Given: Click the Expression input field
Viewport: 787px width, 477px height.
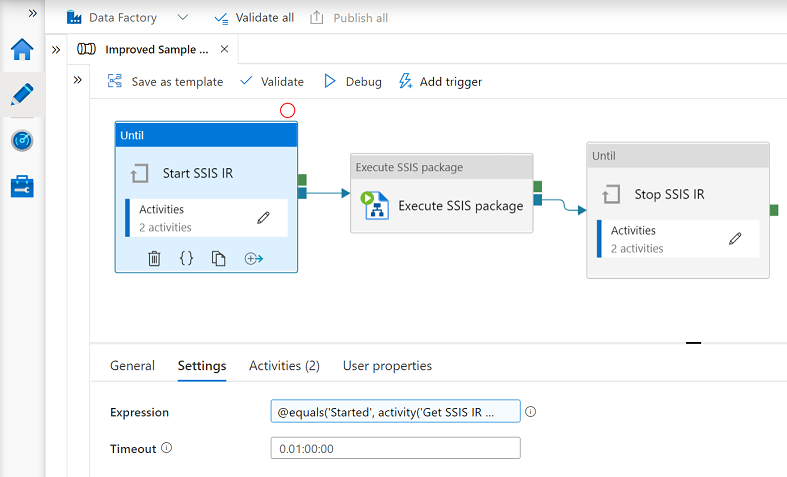Looking at the screenshot, I should pyautogui.click(x=395, y=412).
